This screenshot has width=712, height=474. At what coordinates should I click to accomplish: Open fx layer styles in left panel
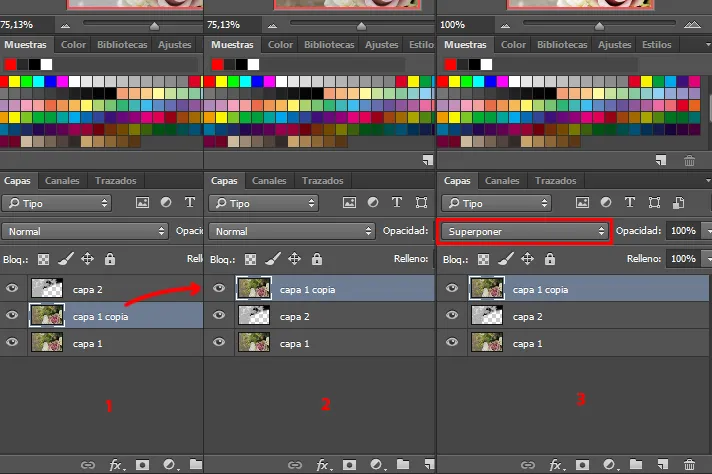tap(117, 464)
